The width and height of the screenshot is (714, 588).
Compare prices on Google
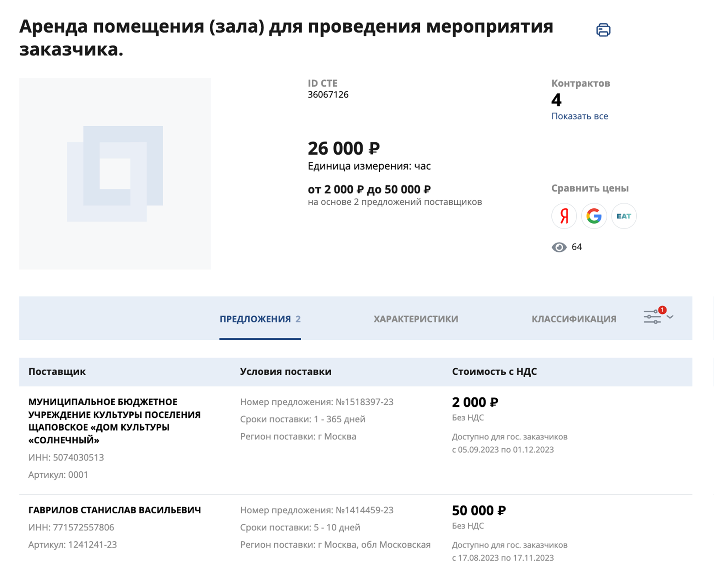(594, 216)
